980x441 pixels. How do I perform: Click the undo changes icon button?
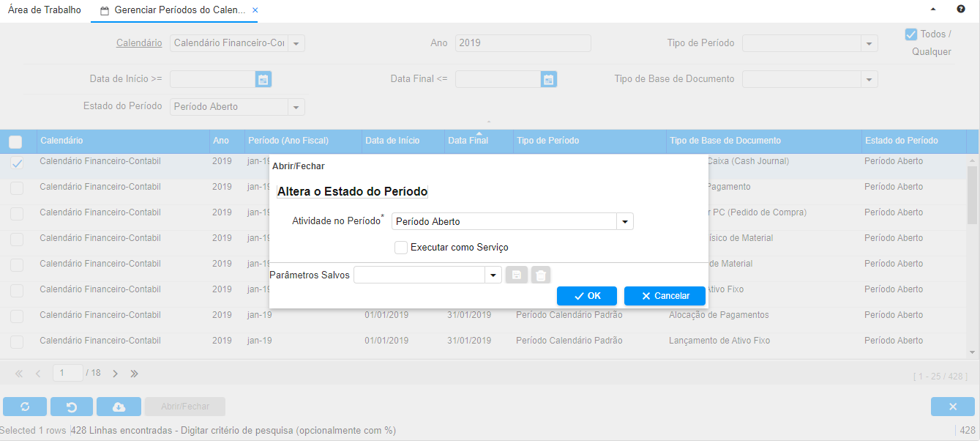(71, 407)
